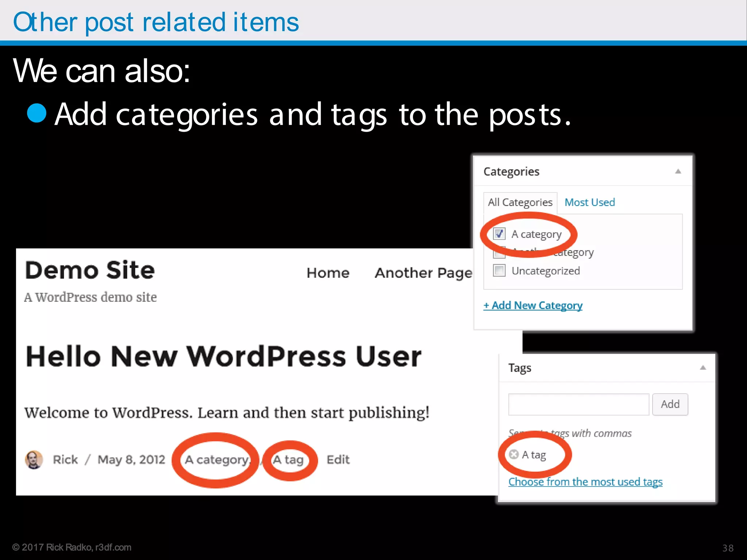Collapse the Tags panel with arrow
This screenshot has height=560, width=747.
click(x=703, y=367)
